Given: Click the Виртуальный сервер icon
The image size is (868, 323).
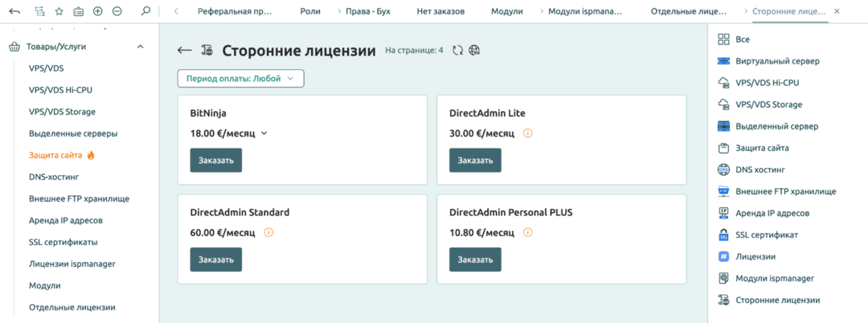Looking at the screenshot, I should (723, 61).
